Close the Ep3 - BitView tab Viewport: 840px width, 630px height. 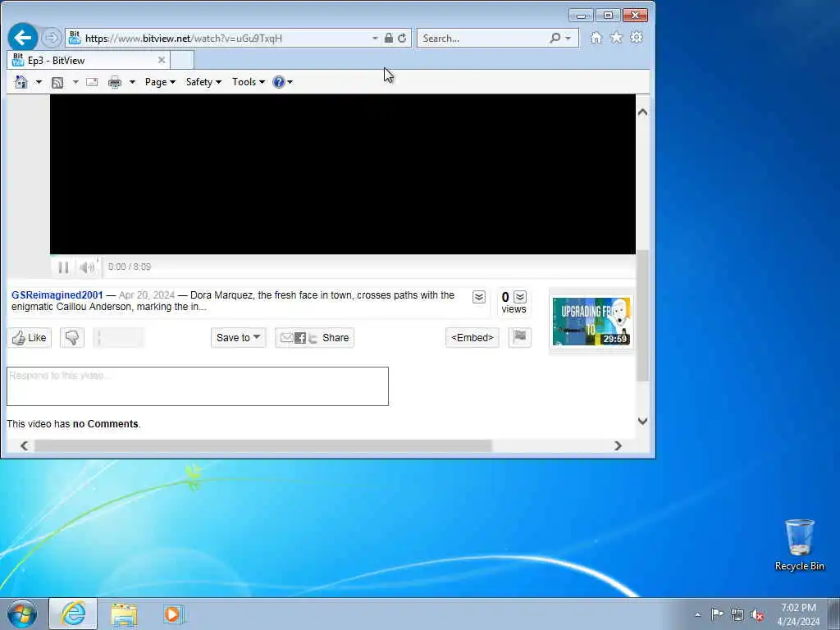coord(162,60)
